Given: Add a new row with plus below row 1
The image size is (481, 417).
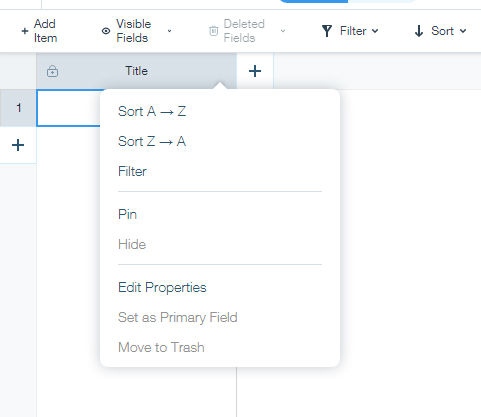Looking at the screenshot, I should 18,145.
